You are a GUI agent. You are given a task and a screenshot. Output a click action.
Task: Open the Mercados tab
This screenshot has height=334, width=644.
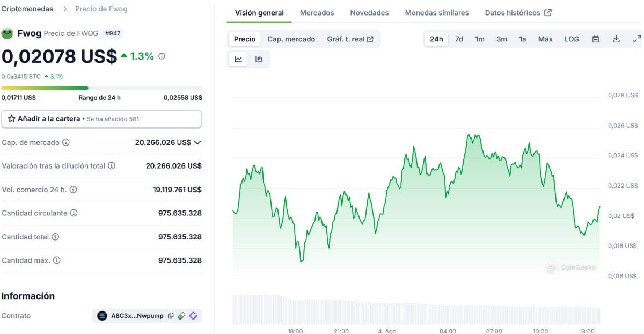317,13
